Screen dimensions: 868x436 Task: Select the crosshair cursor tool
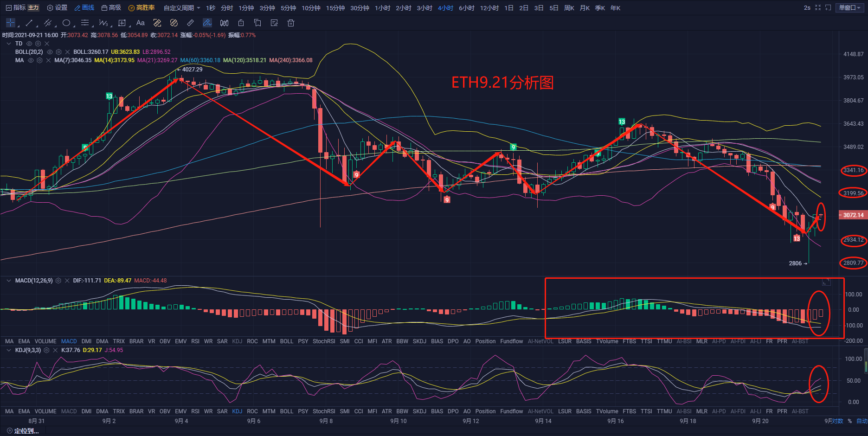pyautogui.click(x=11, y=23)
